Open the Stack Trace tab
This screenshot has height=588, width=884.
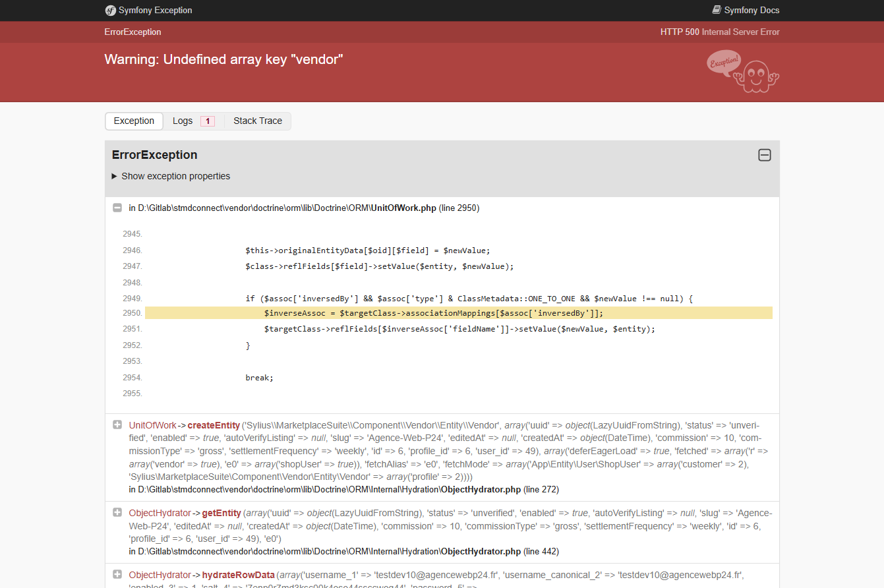coord(258,121)
